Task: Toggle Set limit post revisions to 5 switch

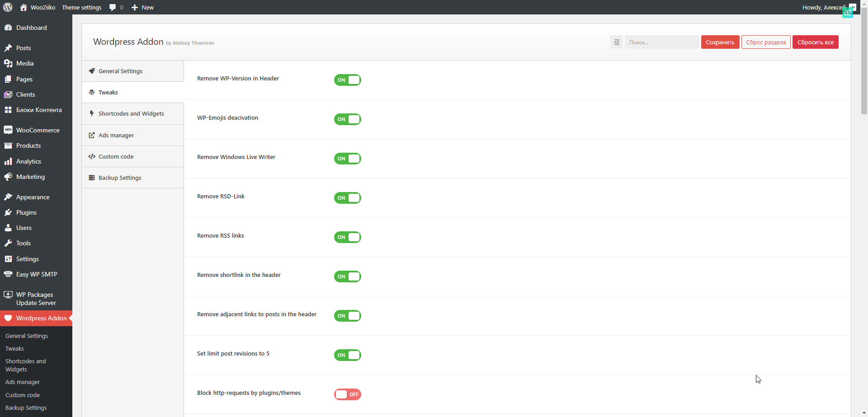Action: point(348,355)
